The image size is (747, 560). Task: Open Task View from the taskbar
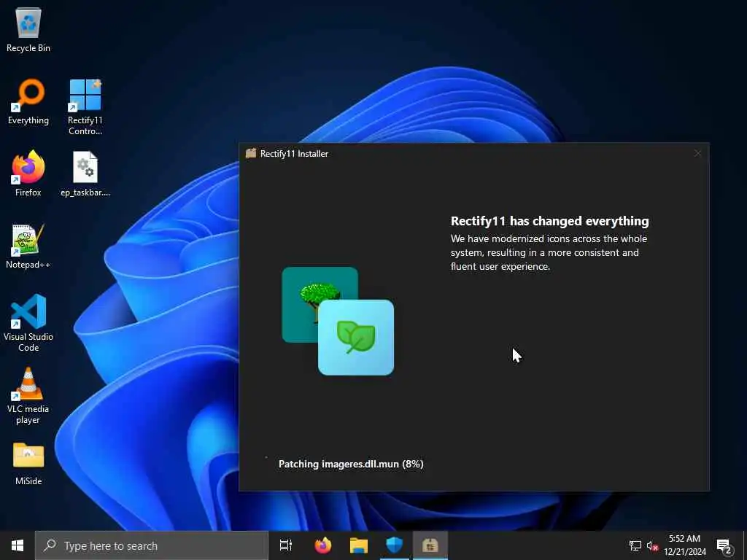point(286,545)
